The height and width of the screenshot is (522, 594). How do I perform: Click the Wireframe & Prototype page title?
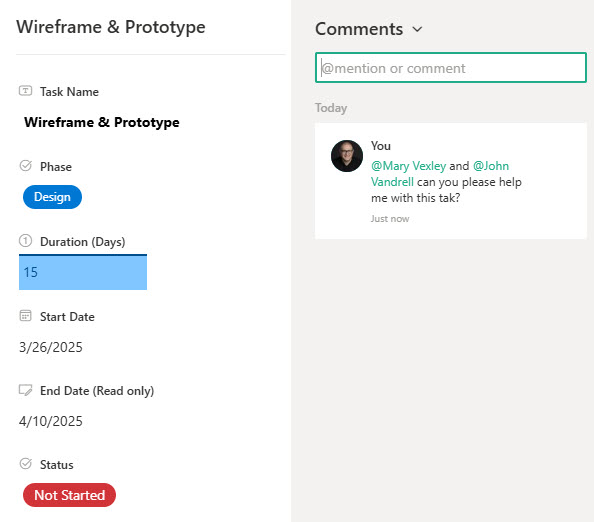click(111, 27)
